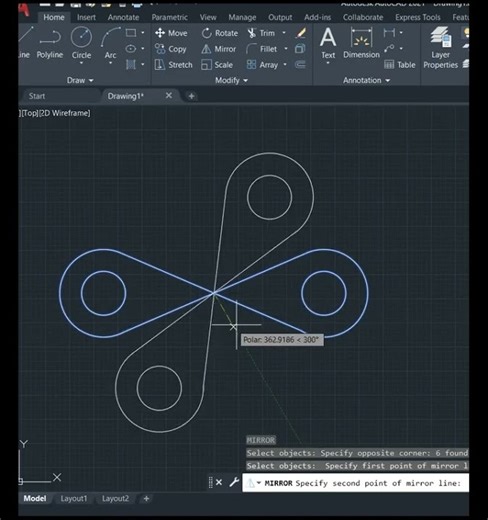The width and height of the screenshot is (488, 520).
Task: Switch to the Layout1 tab
Action: point(74,499)
